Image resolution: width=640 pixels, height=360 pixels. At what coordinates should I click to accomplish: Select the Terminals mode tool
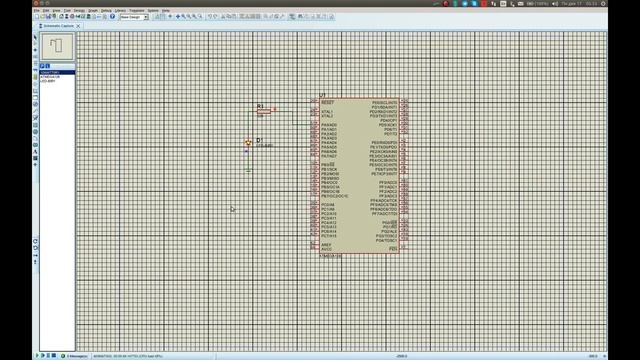[36, 84]
